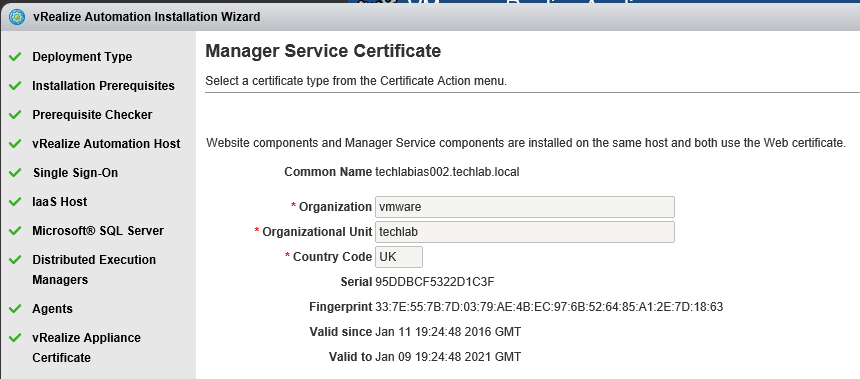Click the green checkmark beside Prerequisite Checker
The width and height of the screenshot is (860, 379).
pyautogui.click(x=15, y=115)
